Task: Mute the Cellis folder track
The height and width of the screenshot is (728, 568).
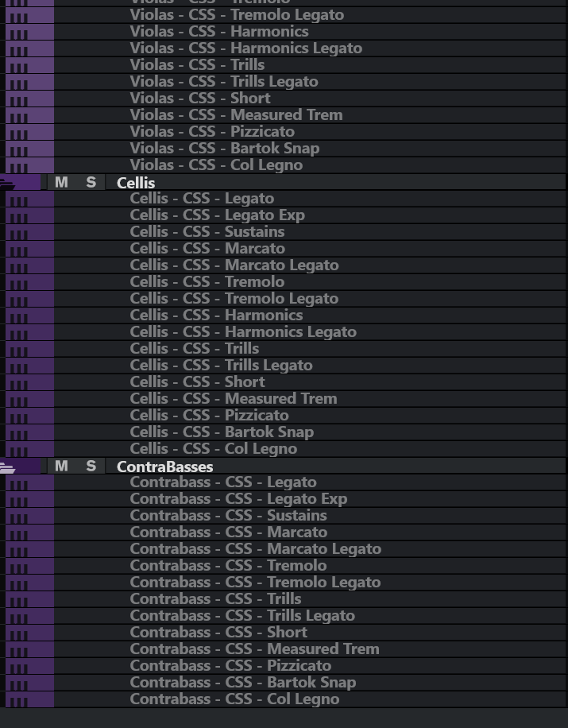Action: coord(61,182)
